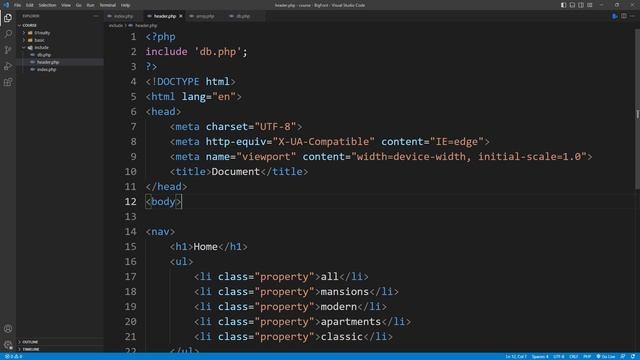This screenshot has height=360, width=640.
Task: Click Home text inside h1 tag
Action: [205, 247]
